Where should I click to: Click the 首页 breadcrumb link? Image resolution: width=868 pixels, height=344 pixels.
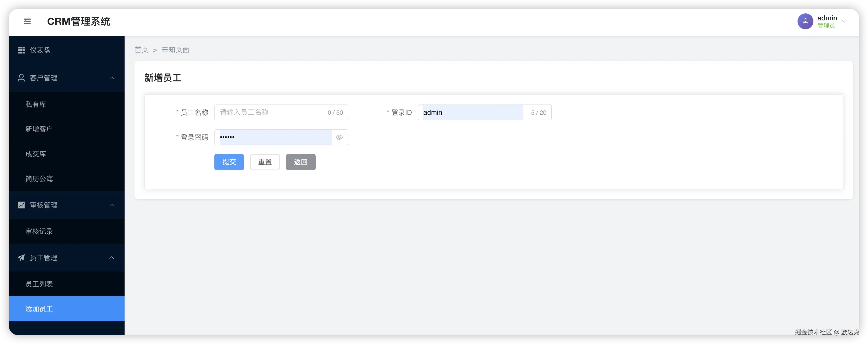click(x=141, y=50)
